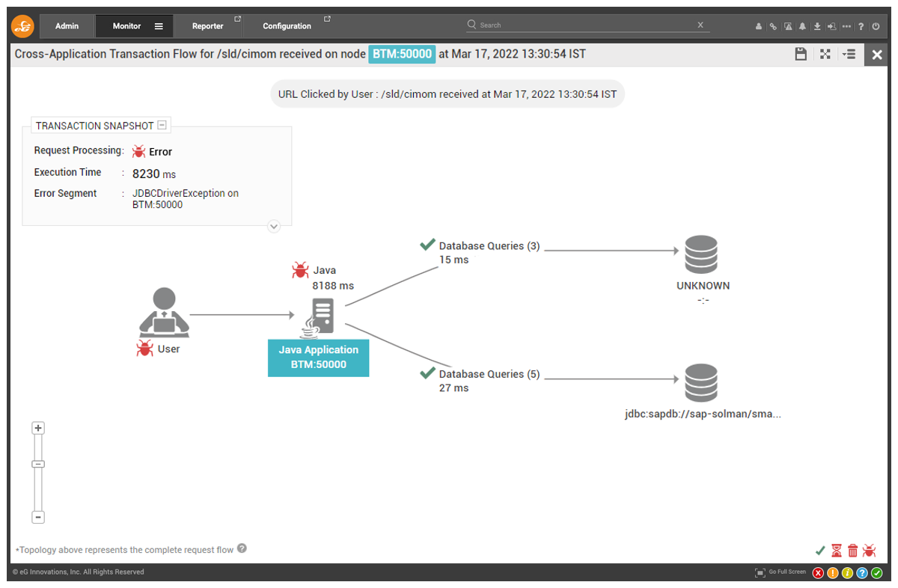The height and width of the screenshot is (588, 898).
Task: Click the green healthy check legend icon
Action: [820, 551]
